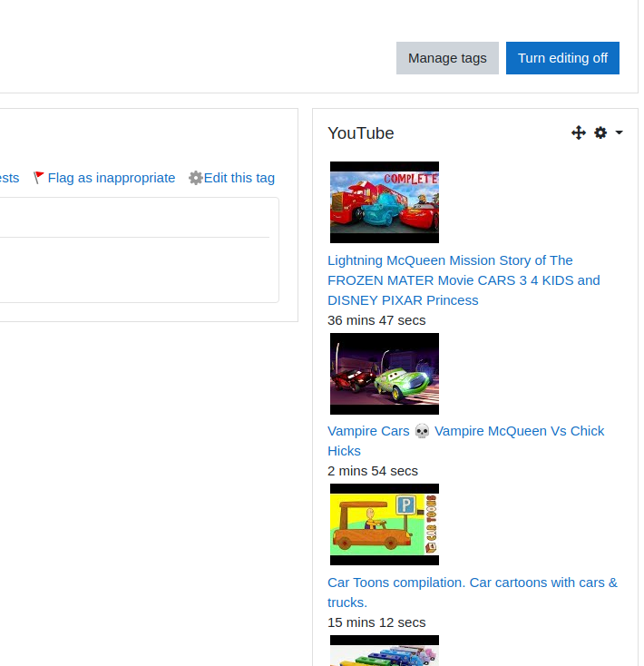Open Car Toons compilation thumbnail

click(385, 524)
